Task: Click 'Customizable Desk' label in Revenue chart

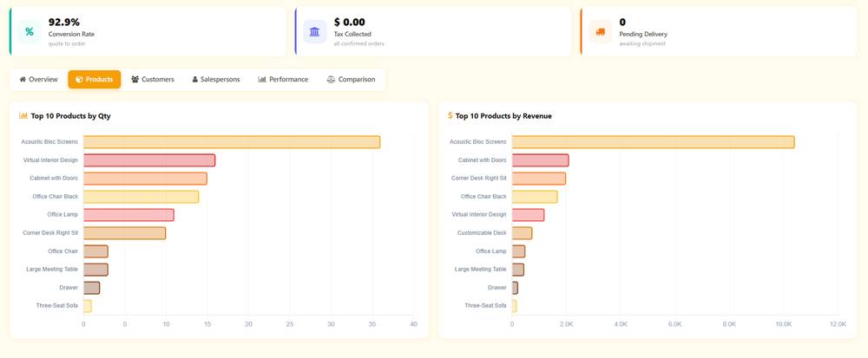Action: pyautogui.click(x=482, y=233)
